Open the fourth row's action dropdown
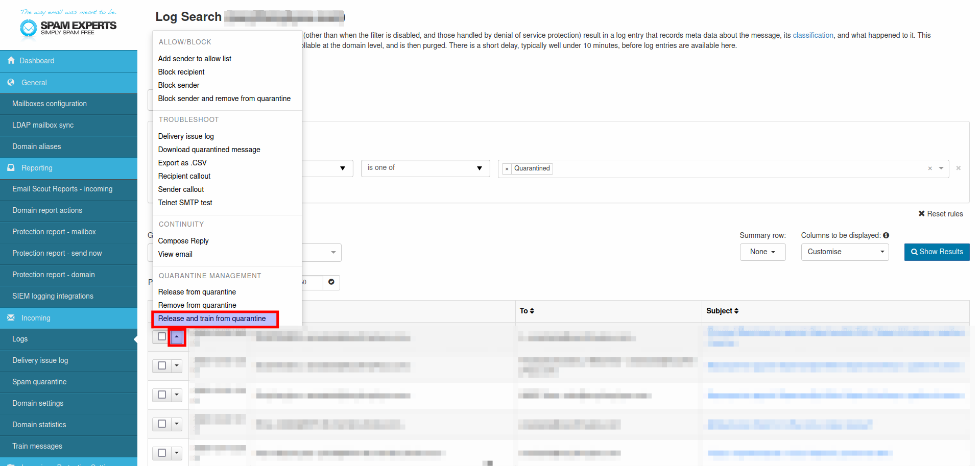980x466 pixels. point(177,424)
